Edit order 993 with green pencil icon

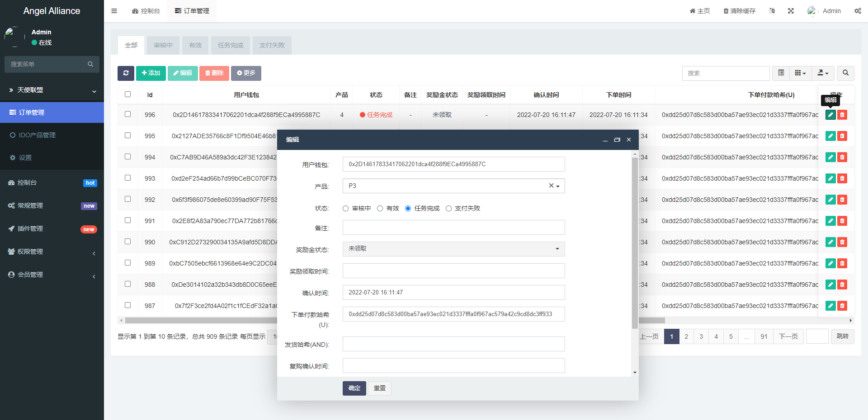(830, 178)
